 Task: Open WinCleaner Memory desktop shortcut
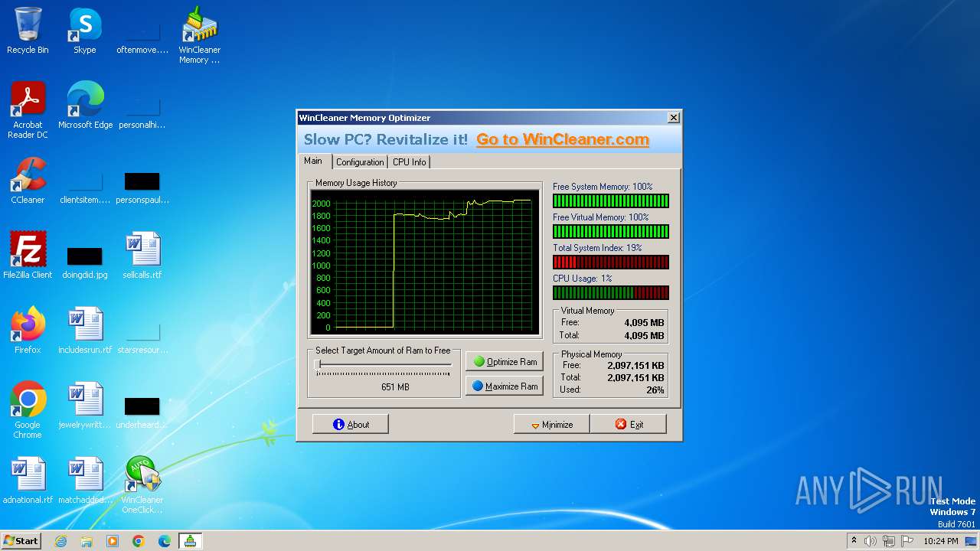click(199, 35)
